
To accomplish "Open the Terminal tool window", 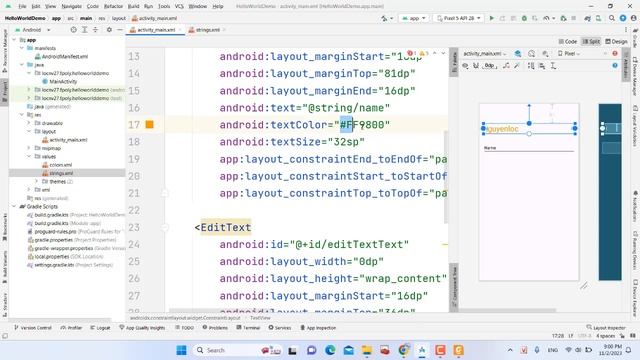I will [248, 328].
